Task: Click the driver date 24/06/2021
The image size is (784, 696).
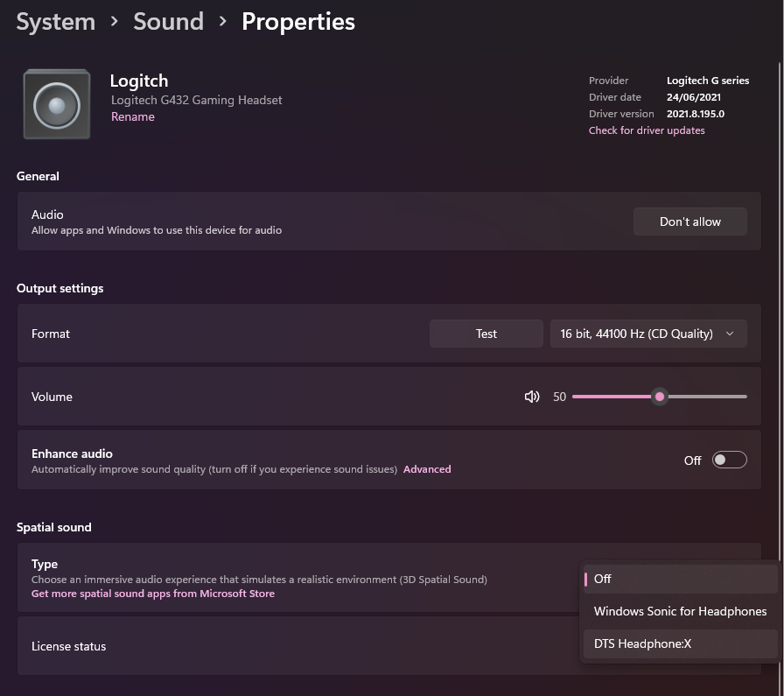Action: click(x=694, y=97)
